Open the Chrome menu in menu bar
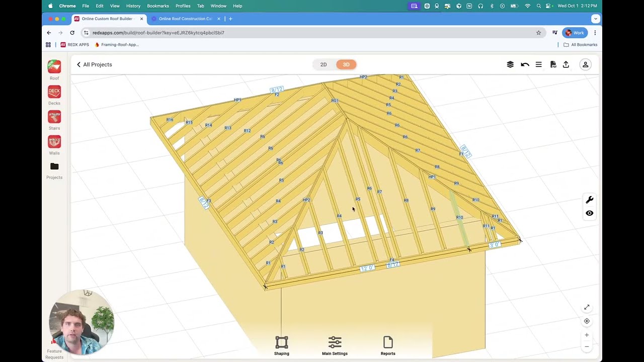Screen dimensions: 644x362 pyautogui.click(x=67, y=6)
